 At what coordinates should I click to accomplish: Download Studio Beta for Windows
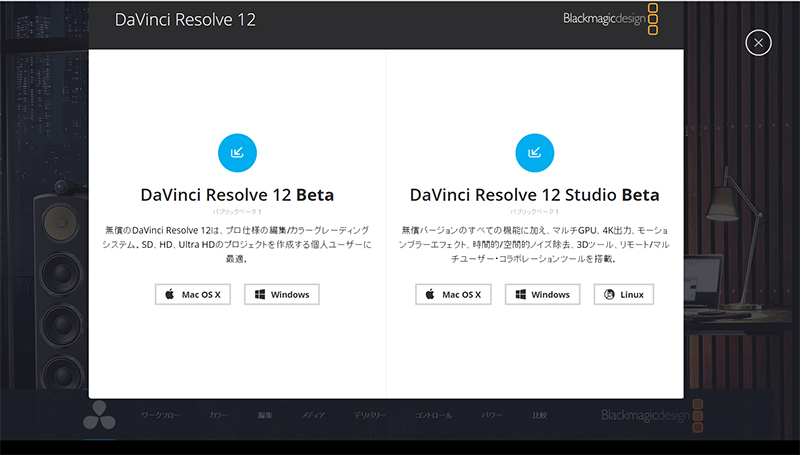542,295
